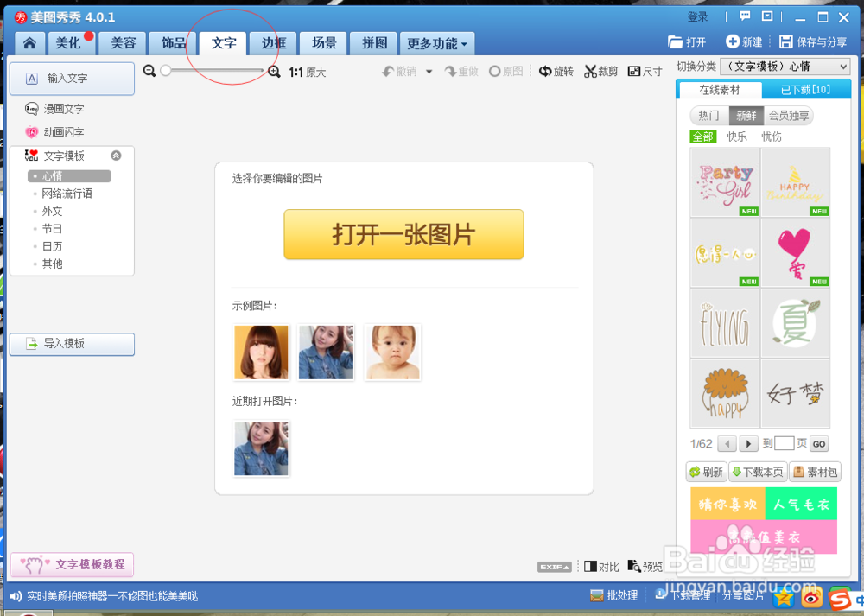Click the page number input field
Viewport: 864px width, 616px height.
(784, 443)
